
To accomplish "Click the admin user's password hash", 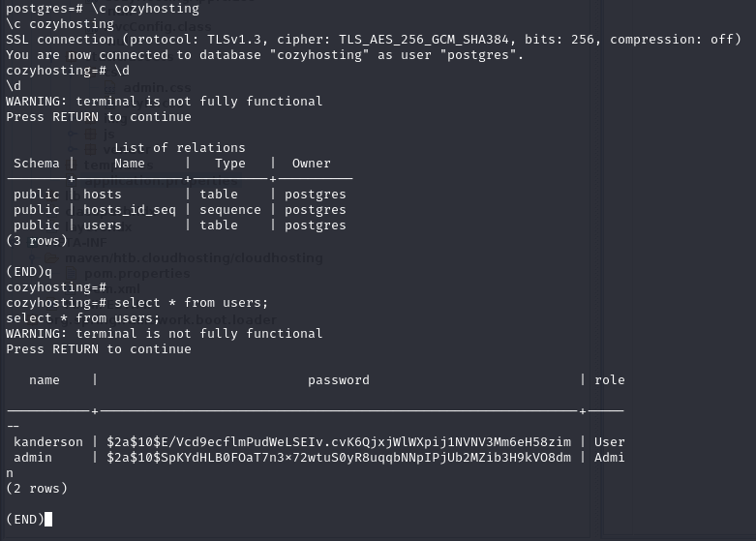I will click(339, 457).
